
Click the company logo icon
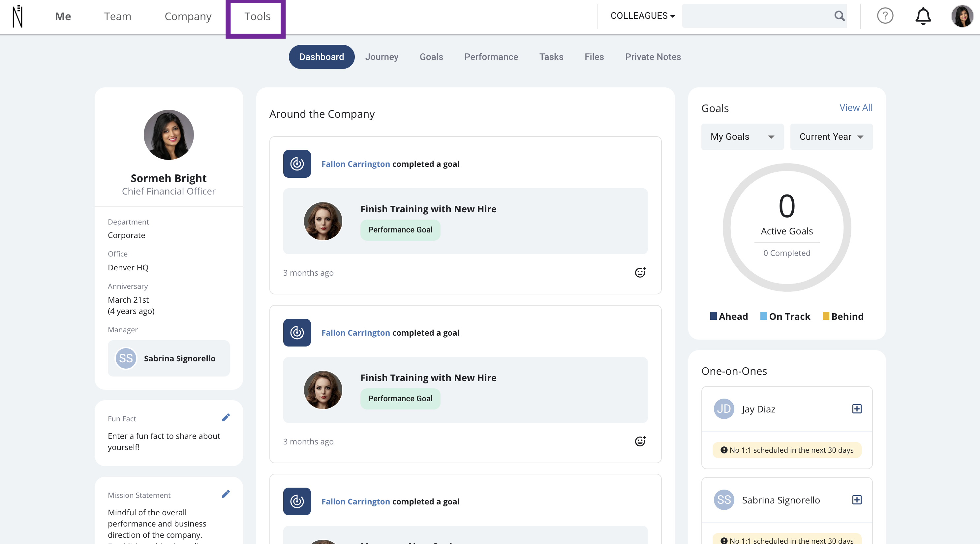pos(17,16)
